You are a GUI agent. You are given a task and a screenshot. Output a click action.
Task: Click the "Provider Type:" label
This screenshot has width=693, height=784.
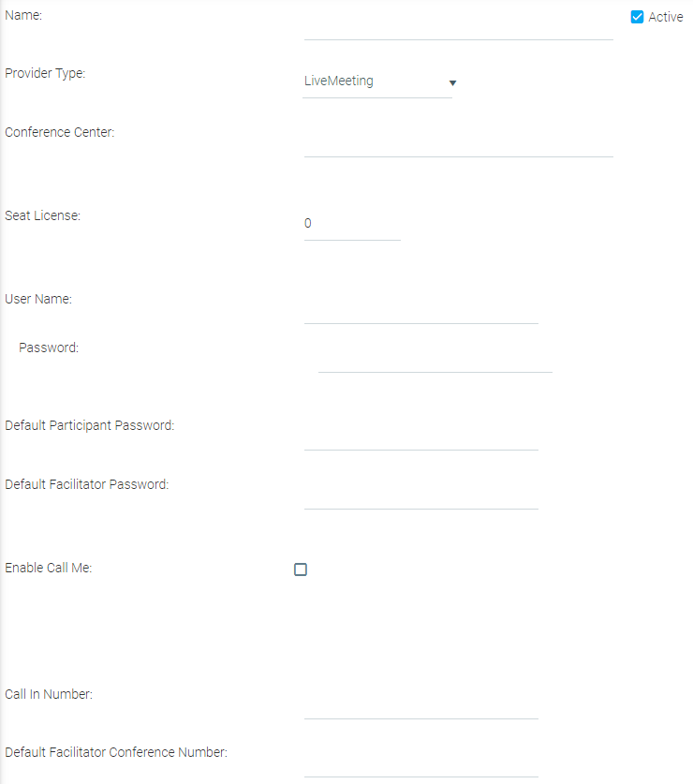click(x=45, y=73)
